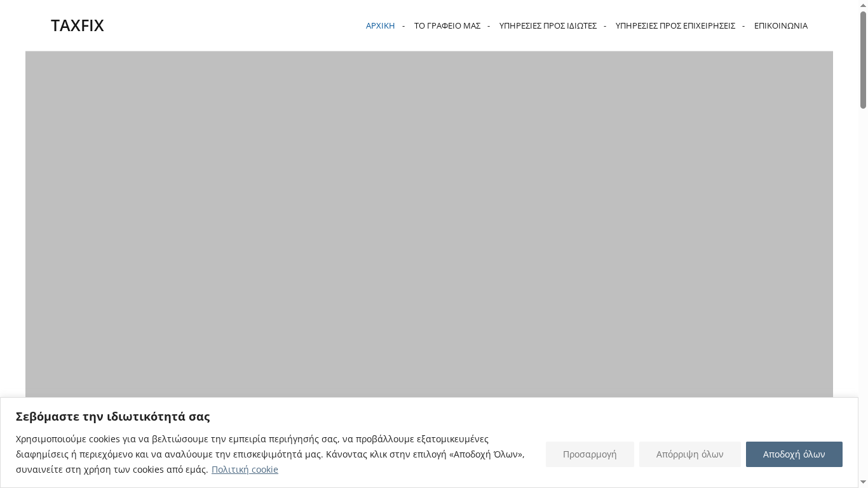Select ΥΠΗΡΕΣΙΕΣ ΠΡΟΣ ΙΔΙΩΤΕΣ in navigation

[548, 25]
